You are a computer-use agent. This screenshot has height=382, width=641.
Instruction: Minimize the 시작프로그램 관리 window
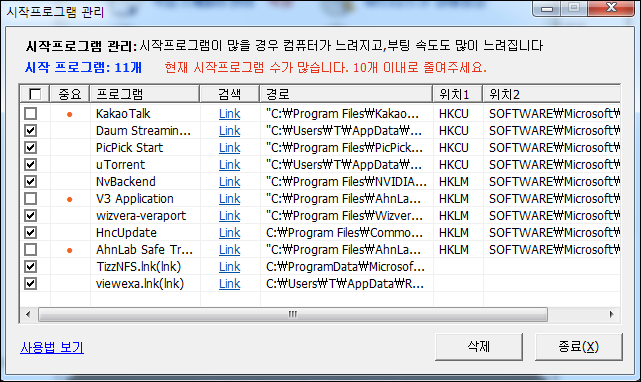(547, 8)
